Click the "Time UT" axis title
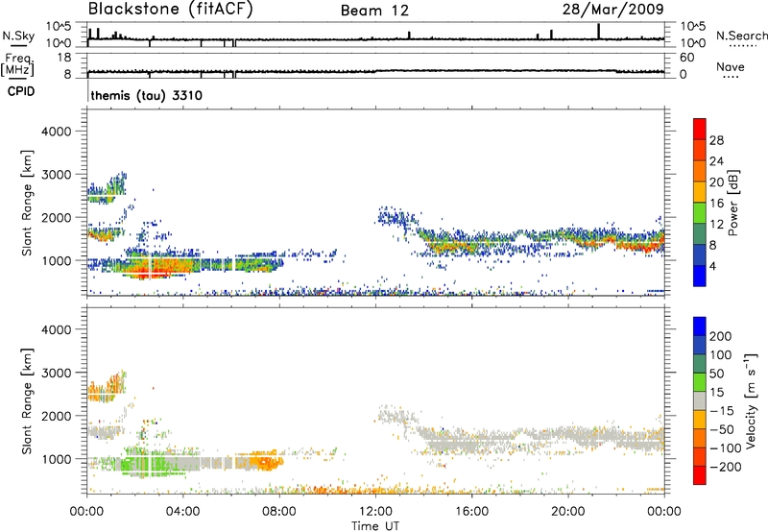 pyautogui.click(x=375, y=526)
